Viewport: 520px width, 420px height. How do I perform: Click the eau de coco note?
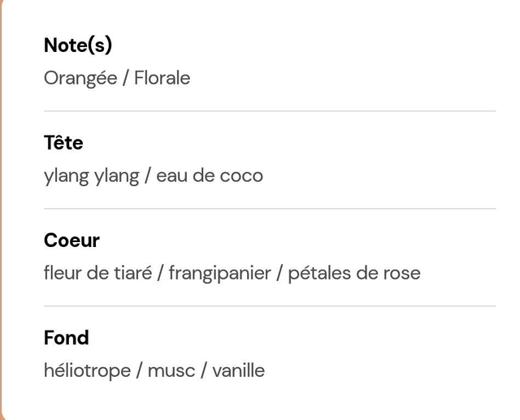click(x=210, y=175)
